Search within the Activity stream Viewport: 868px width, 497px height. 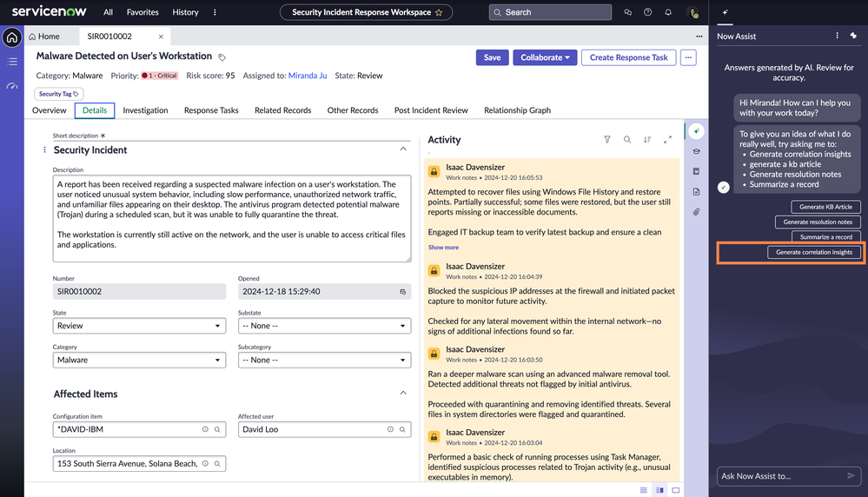627,140
